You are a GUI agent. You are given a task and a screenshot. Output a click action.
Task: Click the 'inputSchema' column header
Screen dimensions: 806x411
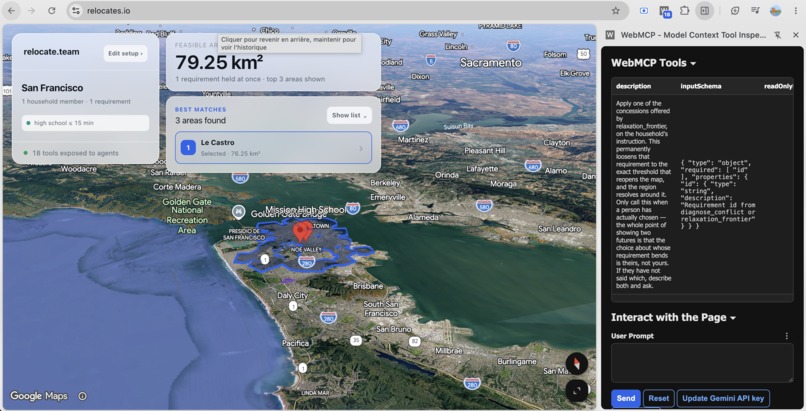pyautogui.click(x=701, y=86)
